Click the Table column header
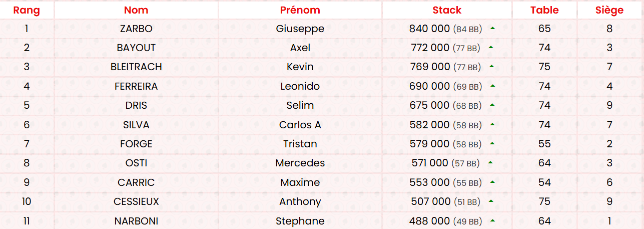 point(544,10)
